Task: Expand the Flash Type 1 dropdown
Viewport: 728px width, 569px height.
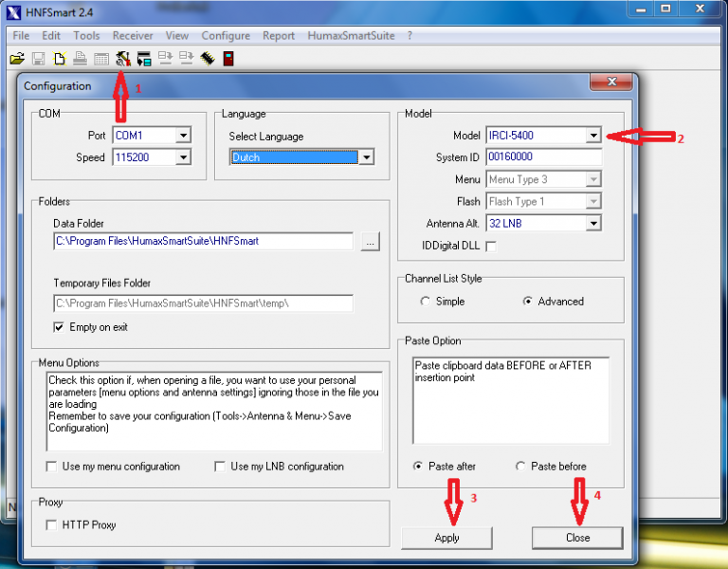Action: [593, 202]
